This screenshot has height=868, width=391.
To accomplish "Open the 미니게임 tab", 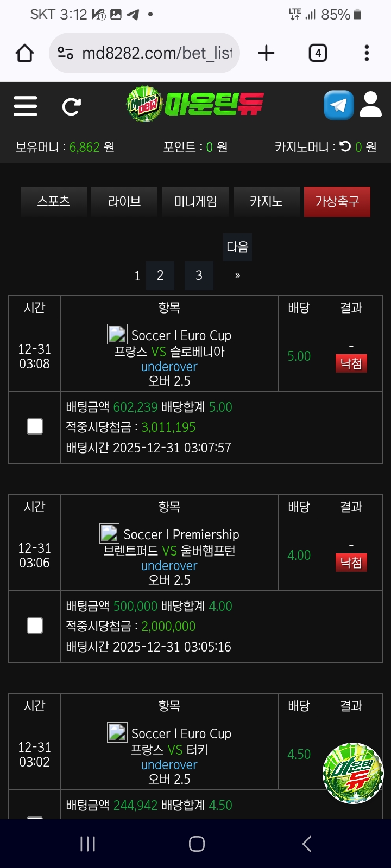I will pyautogui.click(x=195, y=202).
